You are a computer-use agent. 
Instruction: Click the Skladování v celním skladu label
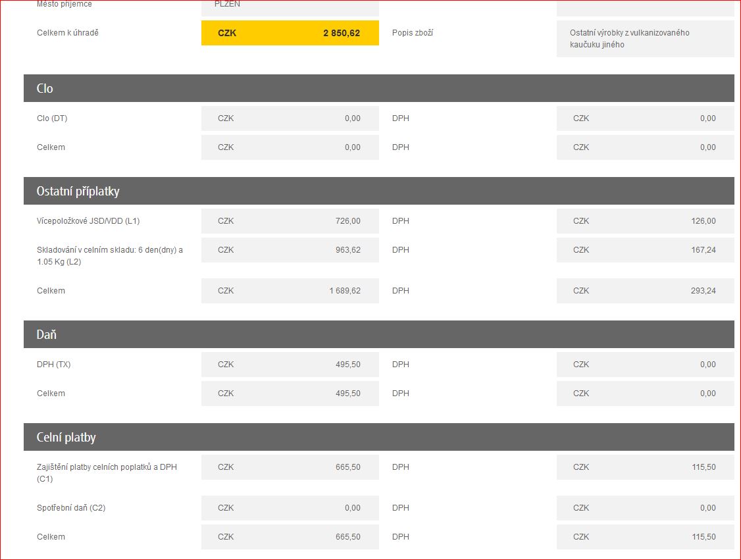click(x=109, y=255)
